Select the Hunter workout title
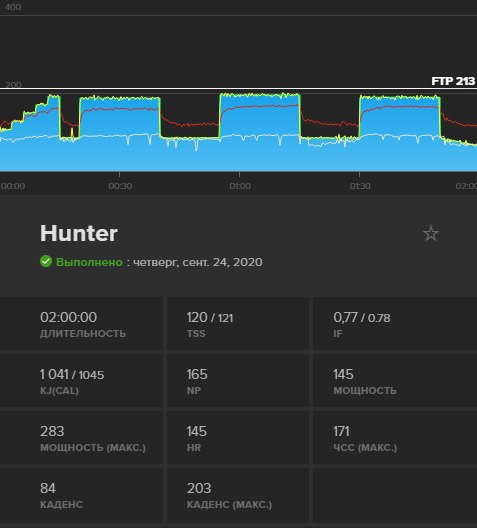This screenshot has height=528, width=477. [79, 233]
